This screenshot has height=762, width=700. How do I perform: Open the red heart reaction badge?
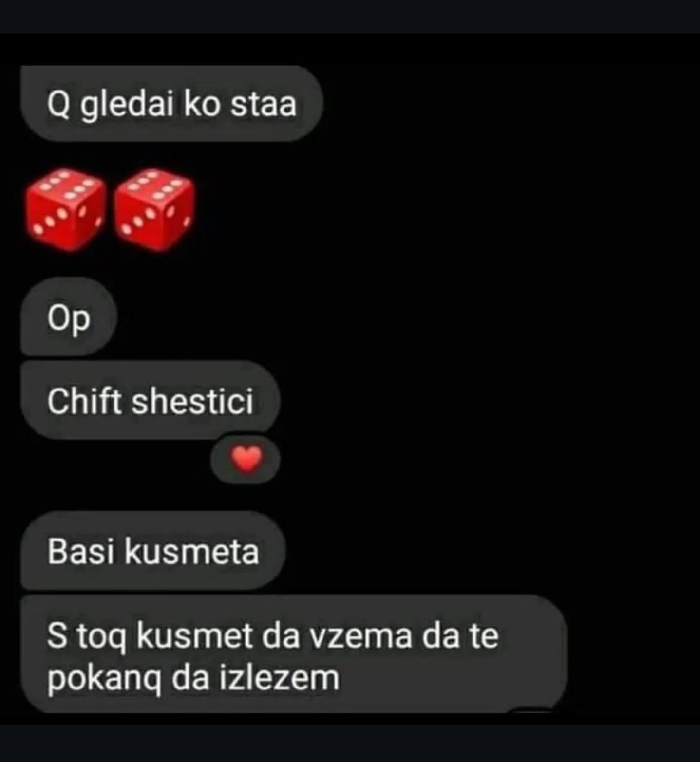(246, 460)
